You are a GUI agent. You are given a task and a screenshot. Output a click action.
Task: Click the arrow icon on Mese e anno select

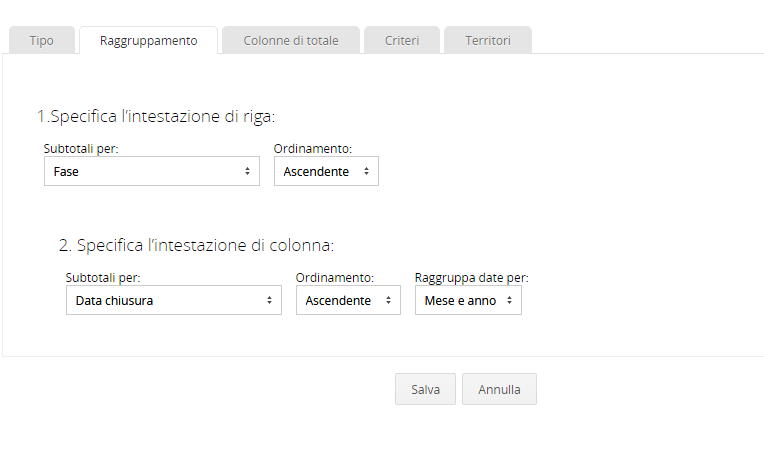[x=509, y=300]
